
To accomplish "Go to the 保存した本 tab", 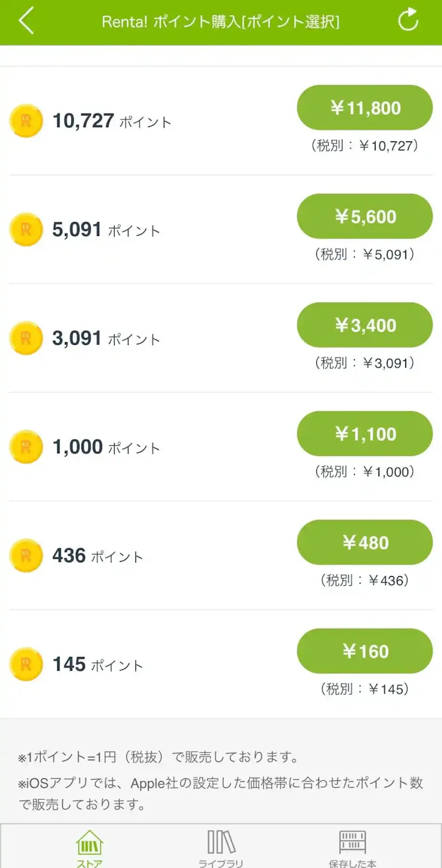I will 352,847.
